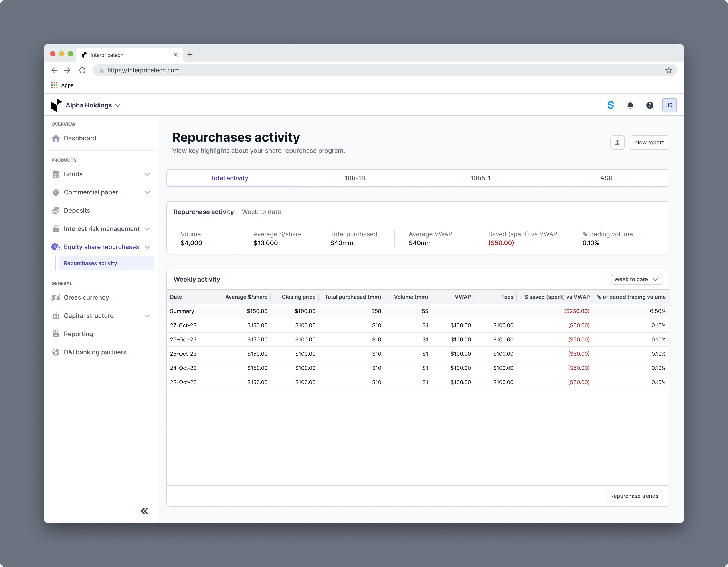Switch to the ASR tab
This screenshot has height=567, width=728.
[x=606, y=178]
